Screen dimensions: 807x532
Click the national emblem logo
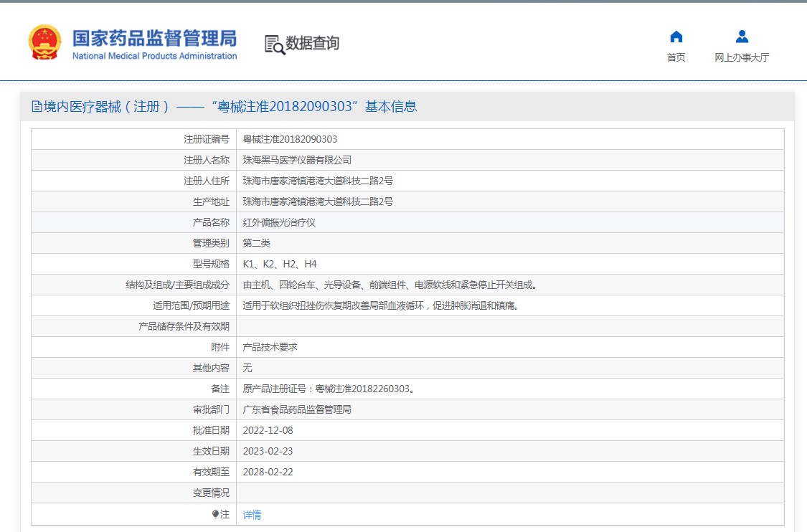45,43
